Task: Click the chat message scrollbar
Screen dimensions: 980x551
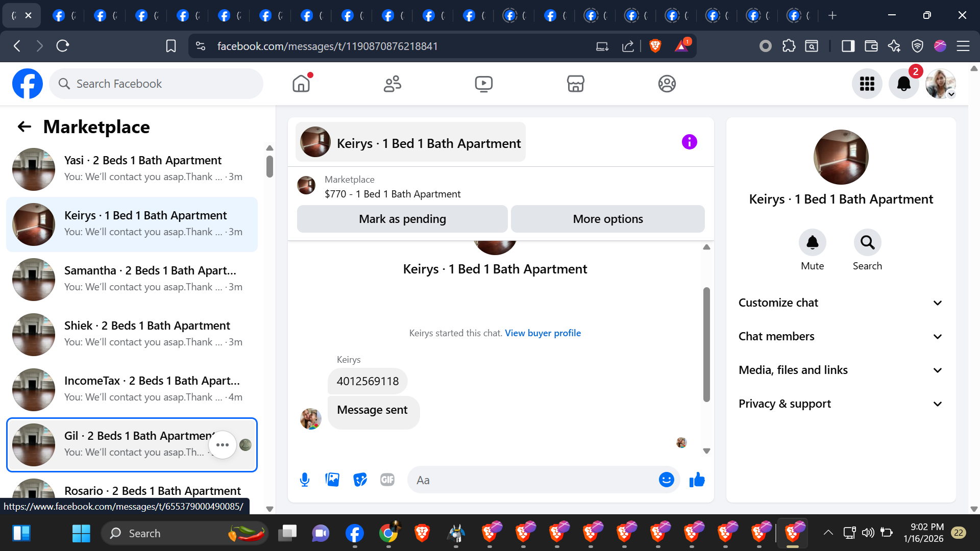Action: [706, 344]
